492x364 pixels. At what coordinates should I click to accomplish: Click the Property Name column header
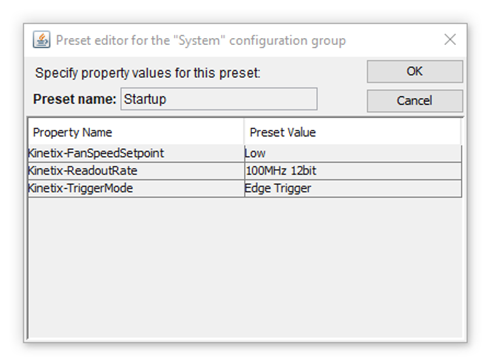coord(136,132)
